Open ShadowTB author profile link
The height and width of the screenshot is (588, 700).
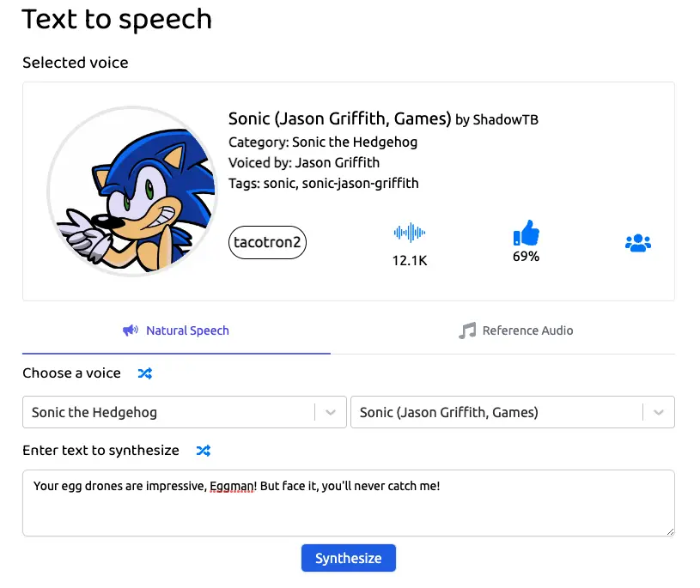[x=505, y=119]
